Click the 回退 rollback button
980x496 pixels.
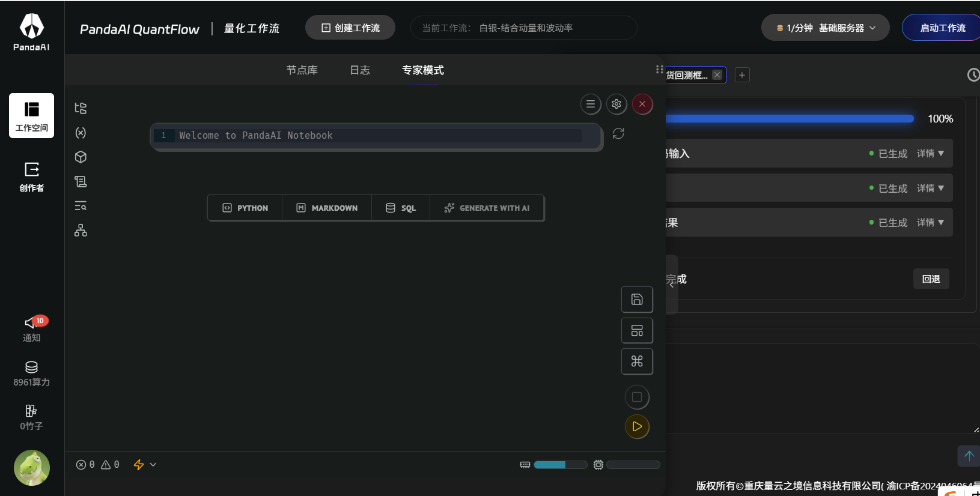(931, 279)
